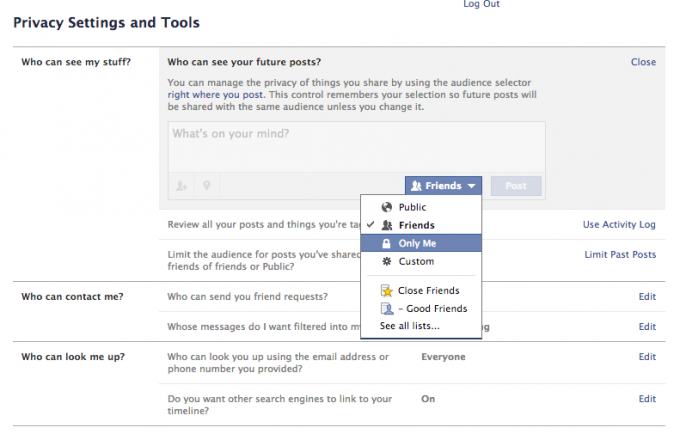Click 'Who can contact me?' section label

click(x=72, y=297)
